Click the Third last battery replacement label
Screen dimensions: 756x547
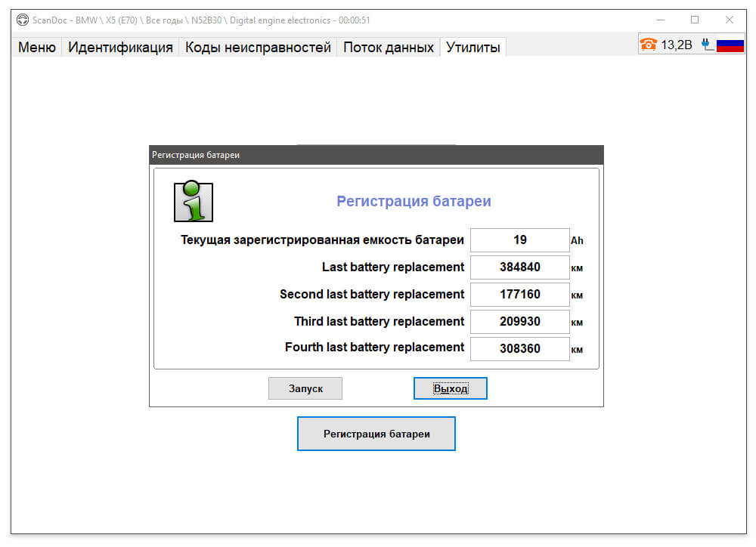379,321
